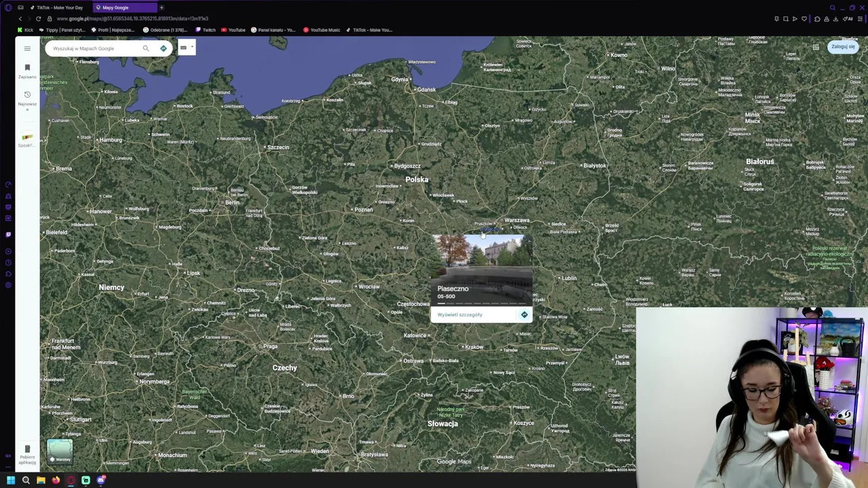Open Firefox from the taskbar

click(x=56, y=481)
